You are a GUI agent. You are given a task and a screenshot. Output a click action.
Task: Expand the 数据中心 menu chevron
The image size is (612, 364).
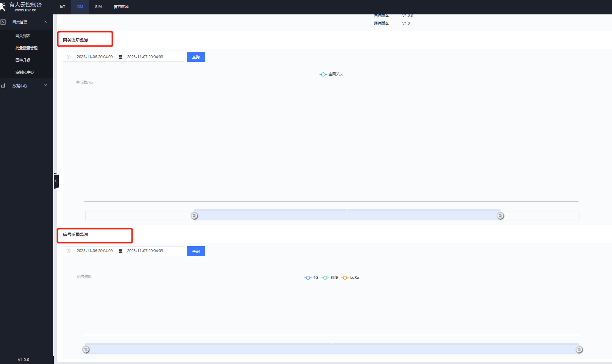[x=45, y=85]
